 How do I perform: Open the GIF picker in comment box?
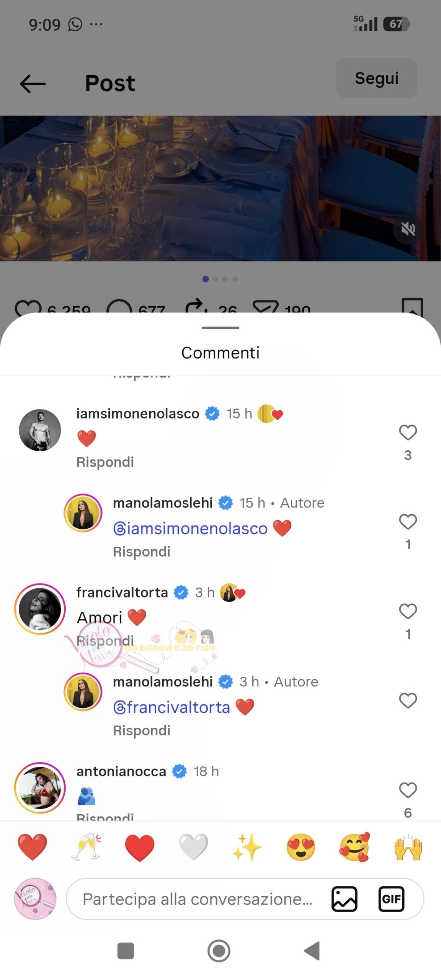pyautogui.click(x=391, y=899)
